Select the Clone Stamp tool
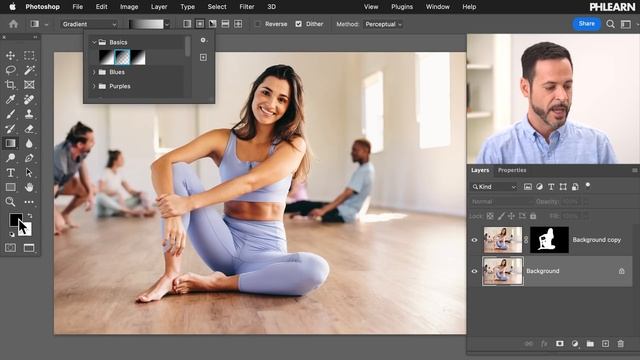Image resolution: width=640 pixels, height=360 pixels. [29, 114]
